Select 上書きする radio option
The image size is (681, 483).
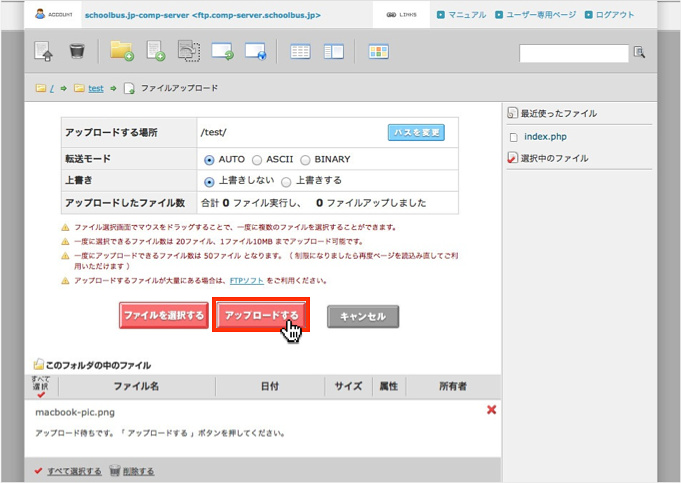pos(286,182)
